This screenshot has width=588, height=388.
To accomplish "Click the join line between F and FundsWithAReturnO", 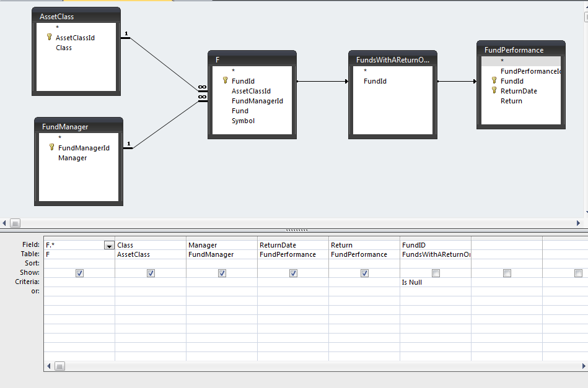I will point(322,81).
